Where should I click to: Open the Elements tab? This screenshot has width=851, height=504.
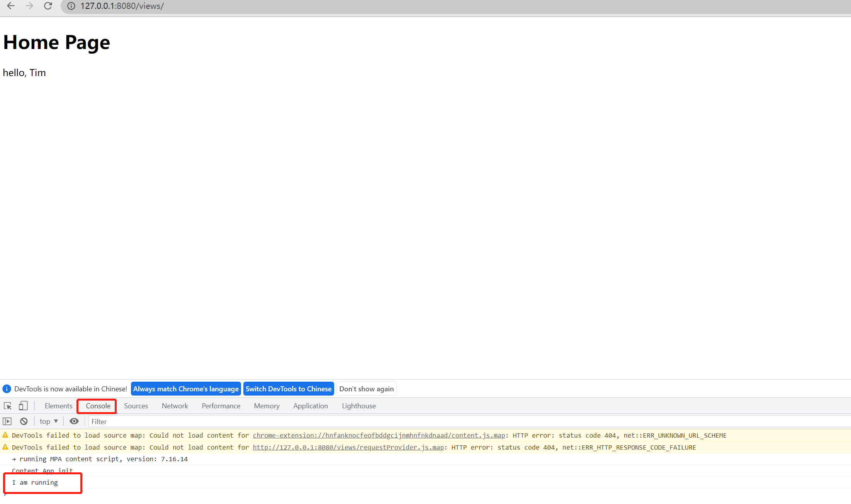58,406
